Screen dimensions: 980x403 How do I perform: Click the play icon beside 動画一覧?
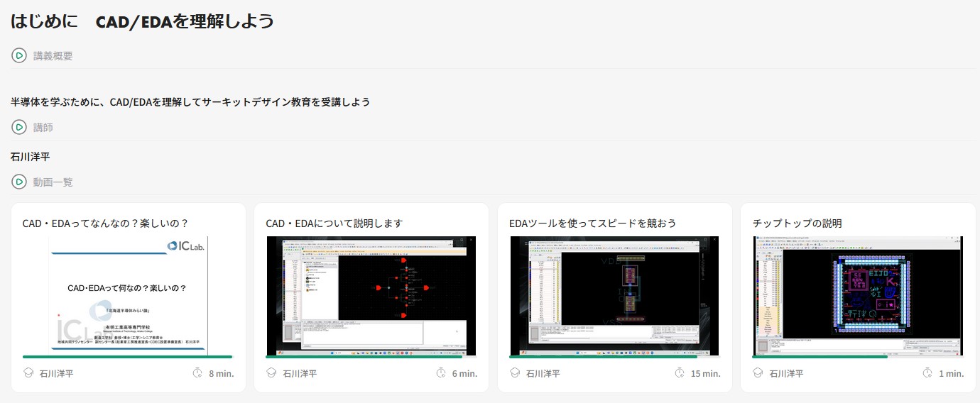coord(19,182)
